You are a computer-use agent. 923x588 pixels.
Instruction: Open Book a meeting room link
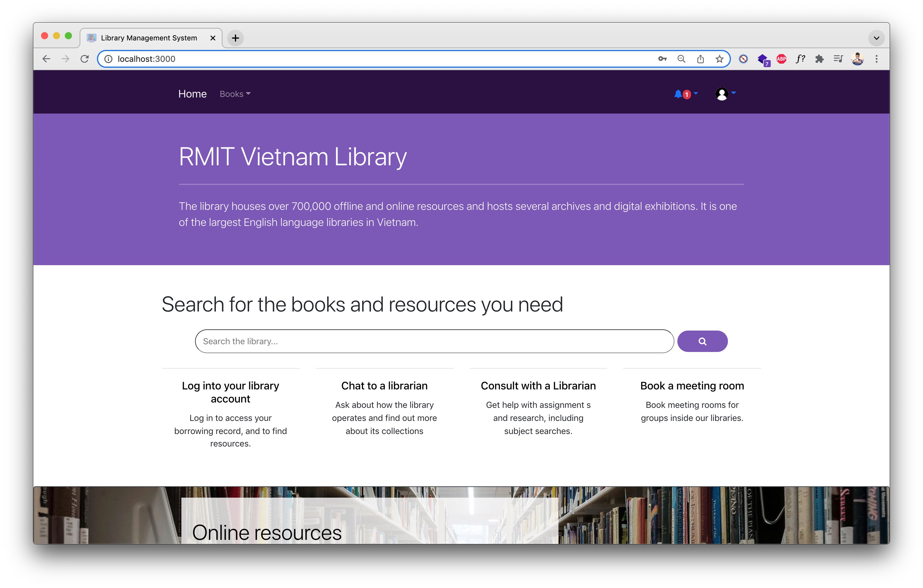[x=692, y=386]
